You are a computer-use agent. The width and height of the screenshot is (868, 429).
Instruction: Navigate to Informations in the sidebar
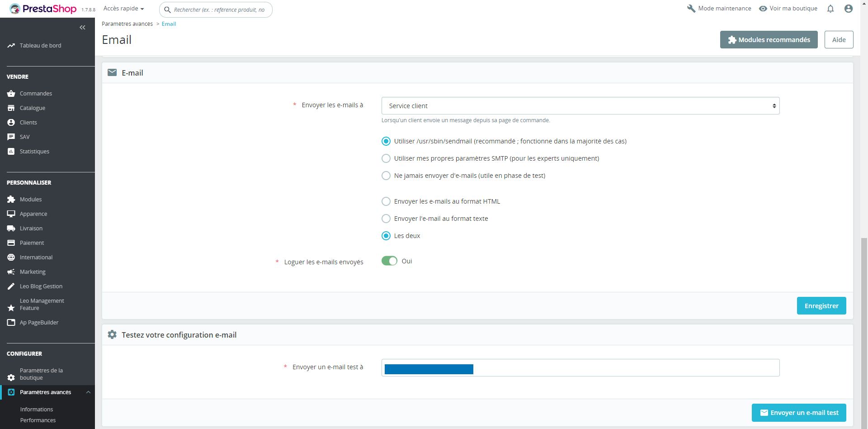pyautogui.click(x=37, y=409)
